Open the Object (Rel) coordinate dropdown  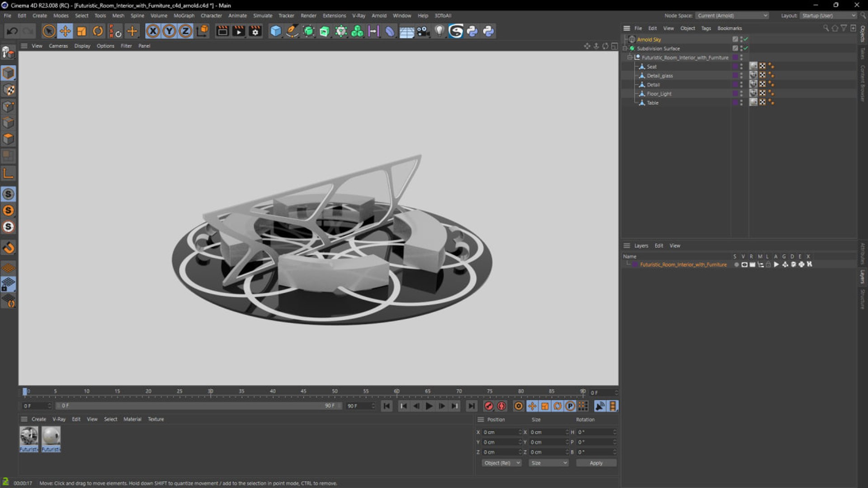(x=501, y=463)
